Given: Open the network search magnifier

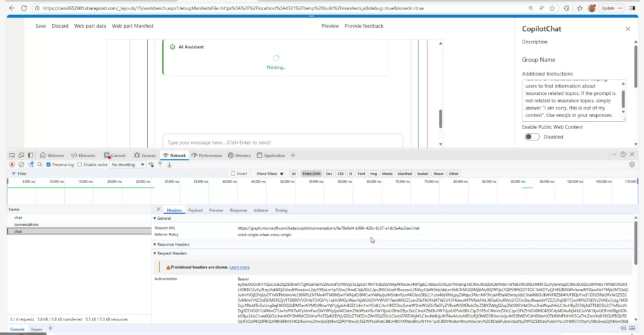Looking at the screenshot, I should pyautogui.click(x=39, y=164).
